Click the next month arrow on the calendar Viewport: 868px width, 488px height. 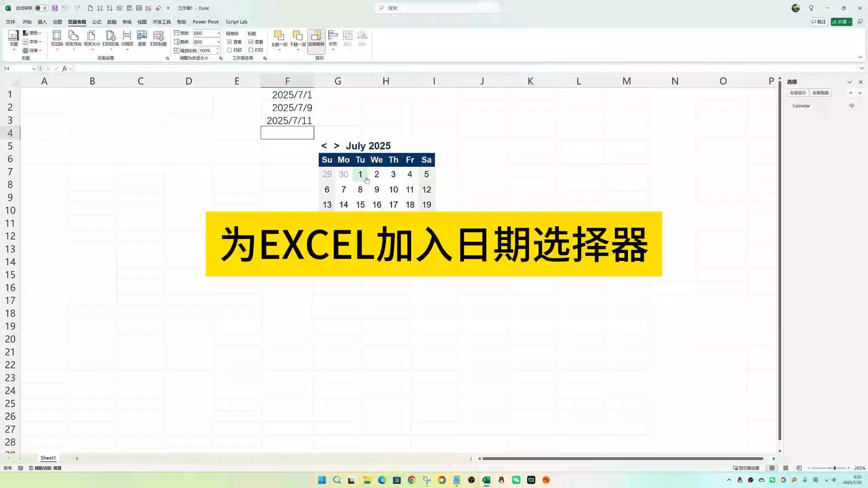point(336,146)
